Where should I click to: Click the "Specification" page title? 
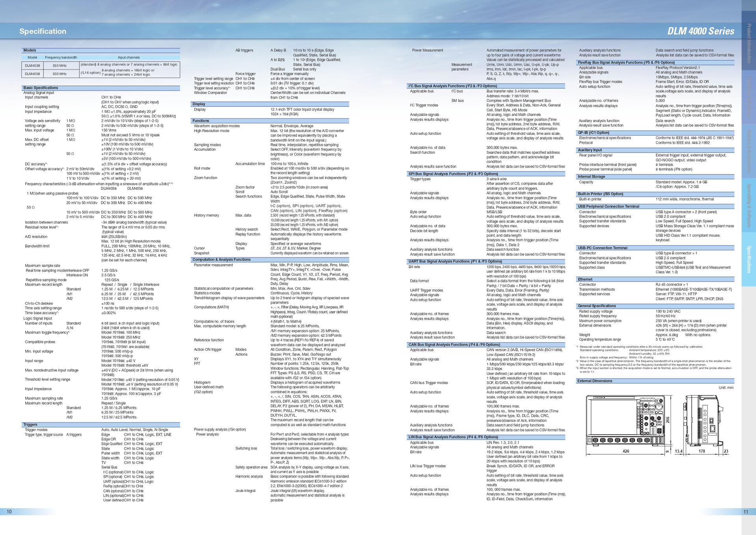point(43,31)
